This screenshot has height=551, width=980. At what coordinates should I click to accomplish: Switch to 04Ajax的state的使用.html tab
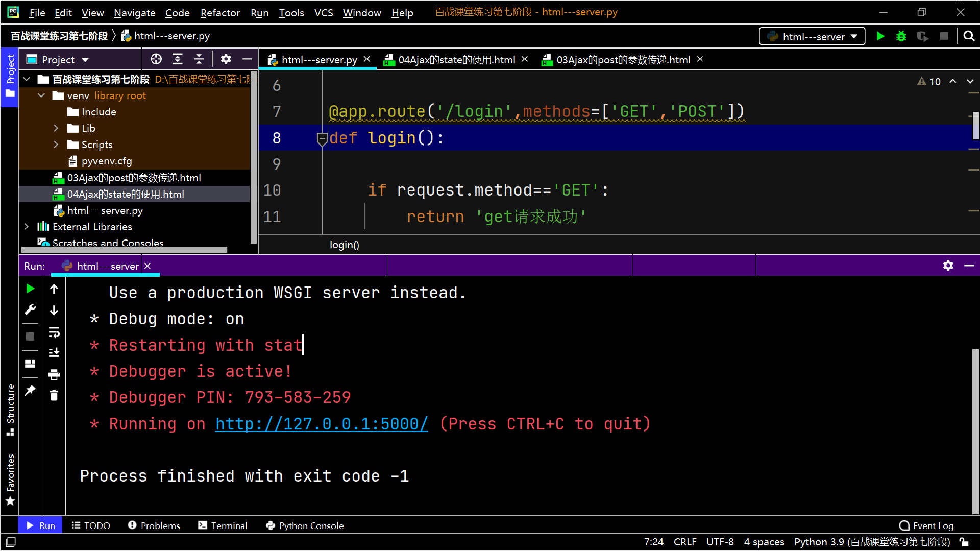point(456,60)
